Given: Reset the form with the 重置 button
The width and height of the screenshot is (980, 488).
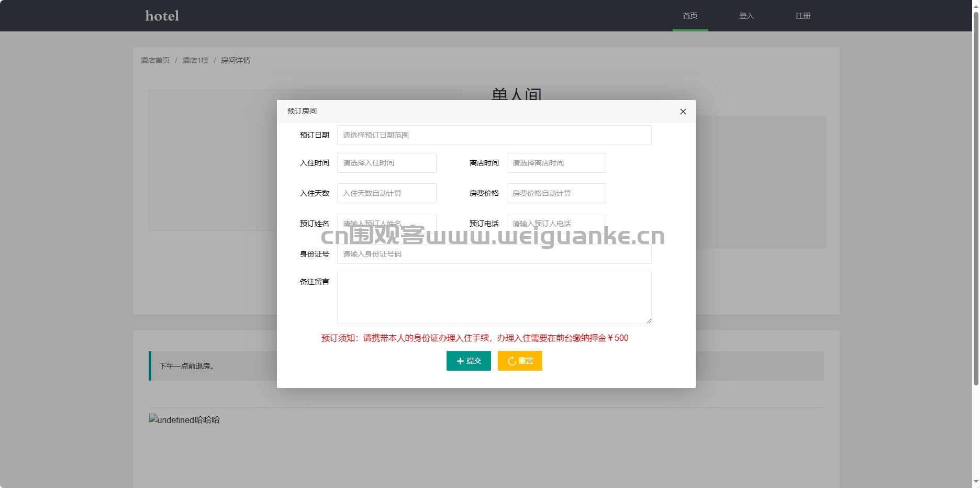Looking at the screenshot, I should pos(520,361).
